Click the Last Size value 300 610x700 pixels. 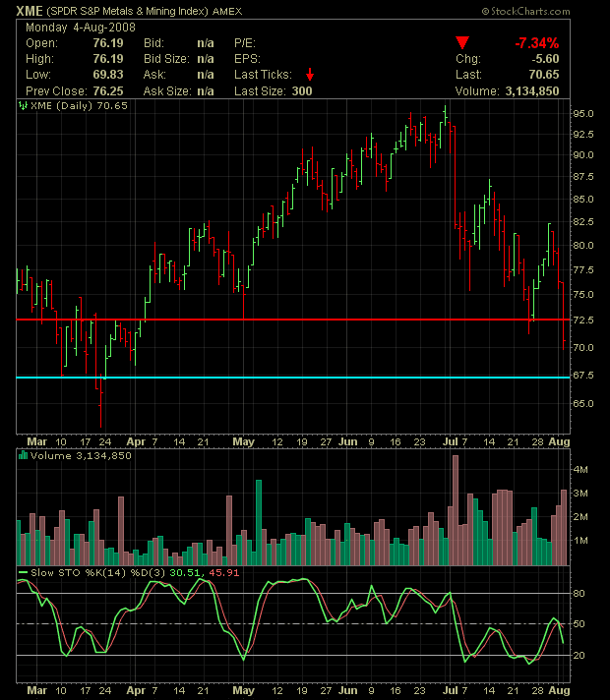(x=302, y=90)
